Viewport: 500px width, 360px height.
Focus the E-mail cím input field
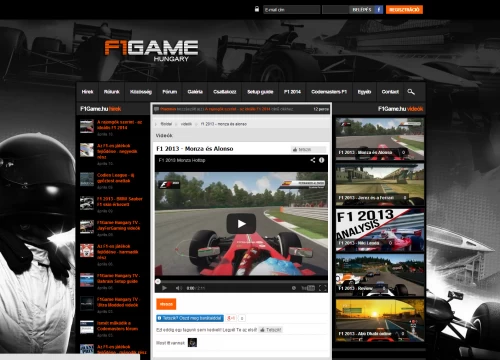291,10
